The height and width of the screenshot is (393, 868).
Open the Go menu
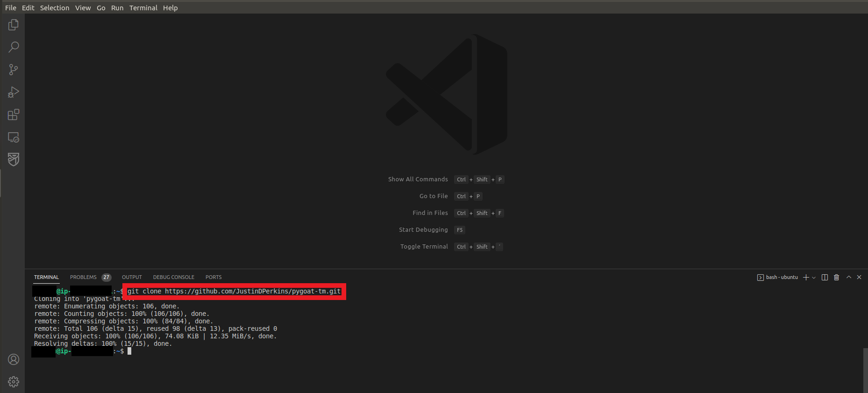[x=101, y=8]
